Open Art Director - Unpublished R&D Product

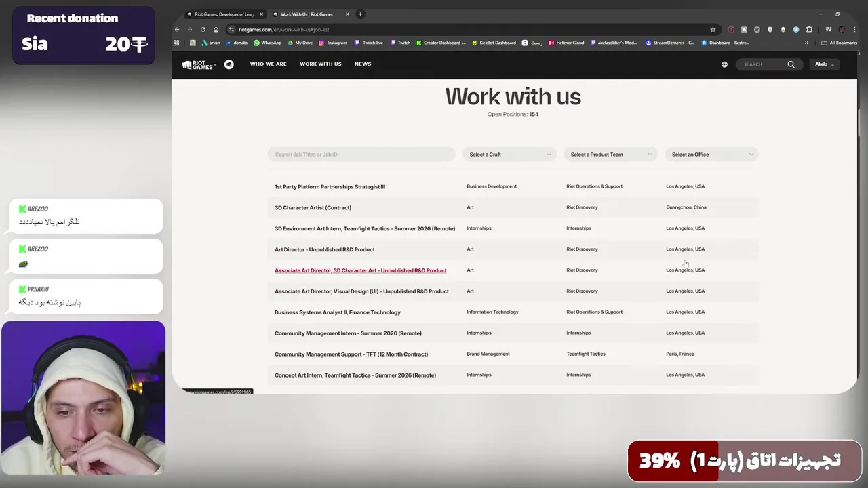point(324,249)
